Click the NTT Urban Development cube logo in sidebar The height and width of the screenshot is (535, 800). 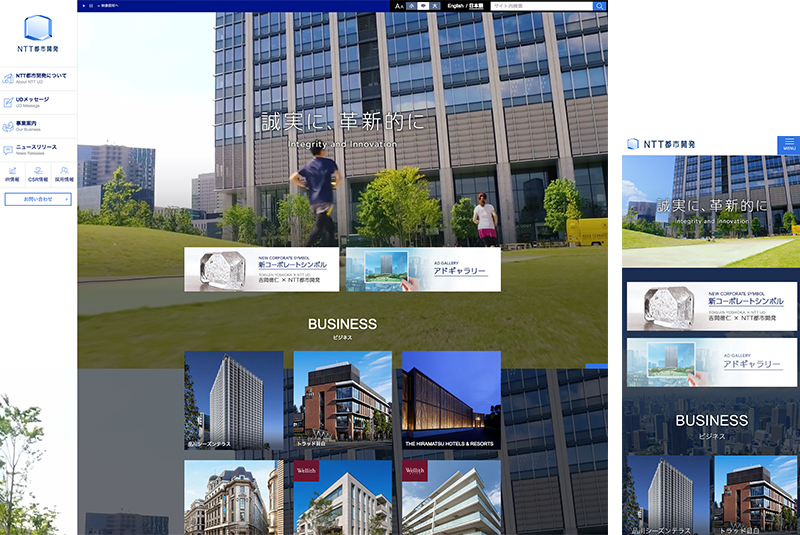(x=38, y=28)
